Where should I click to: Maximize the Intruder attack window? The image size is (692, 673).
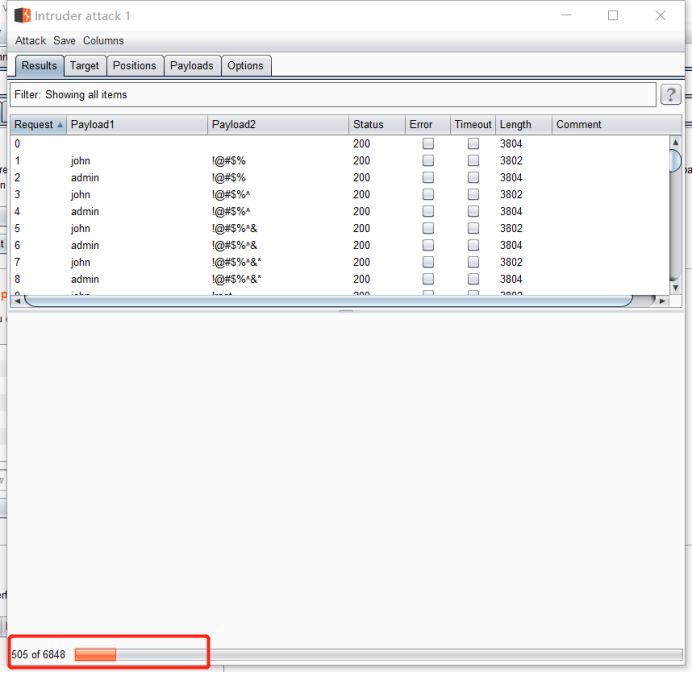click(613, 15)
